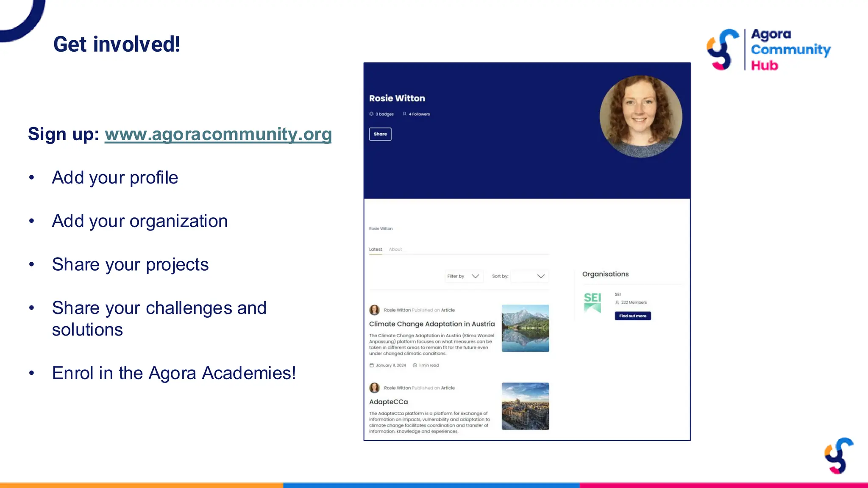Click the 3 badges icon

tap(371, 114)
